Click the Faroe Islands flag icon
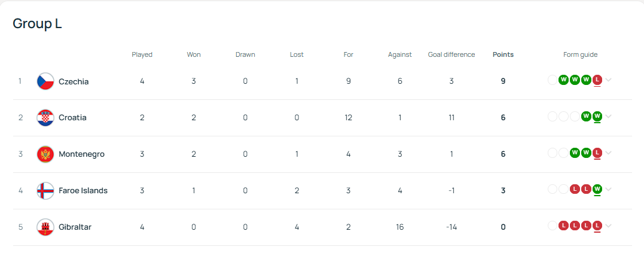Image resolution: width=644 pixels, height=268 pixels. 45,191
